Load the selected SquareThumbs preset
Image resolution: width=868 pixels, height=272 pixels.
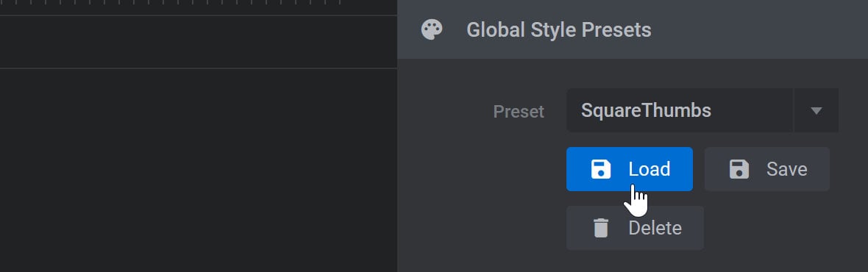tap(630, 169)
